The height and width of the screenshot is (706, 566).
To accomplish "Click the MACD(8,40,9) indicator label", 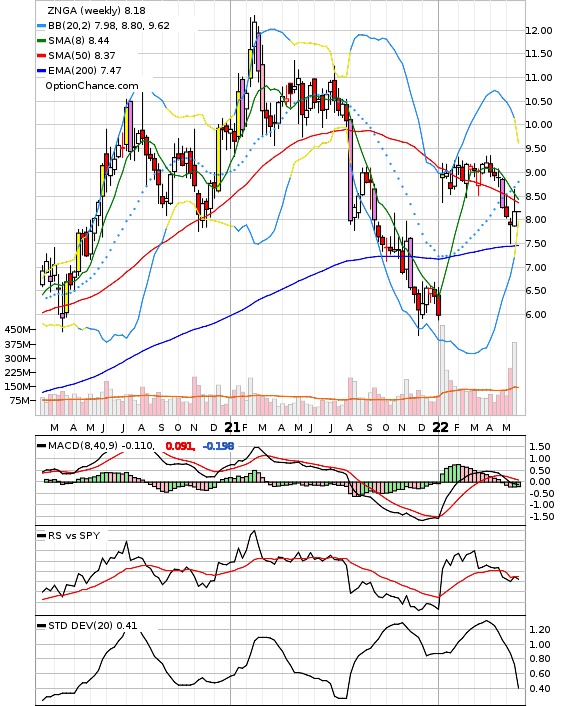I will click(x=83, y=446).
